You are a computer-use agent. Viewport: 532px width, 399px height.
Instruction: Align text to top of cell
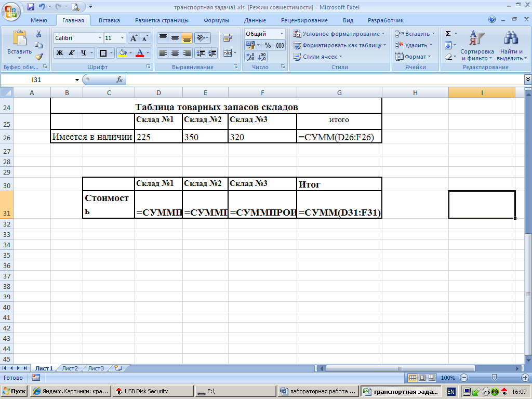pyautogui.click(x=163, y=38)
